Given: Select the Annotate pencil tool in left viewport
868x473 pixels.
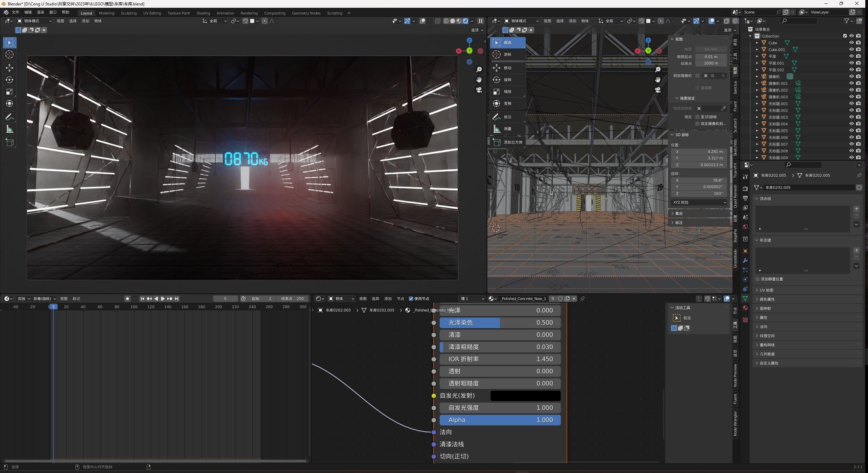Looking at the screenshot, I should pos(9,117).
